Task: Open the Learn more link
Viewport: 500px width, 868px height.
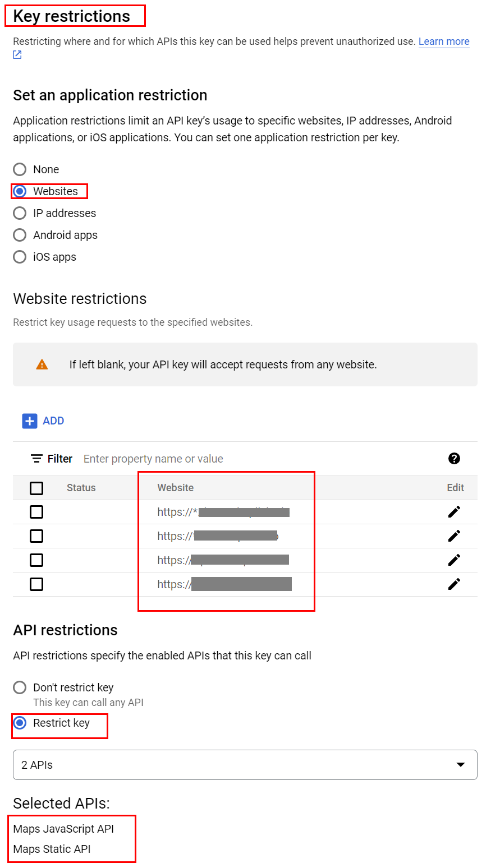Action: pos(444,41)
